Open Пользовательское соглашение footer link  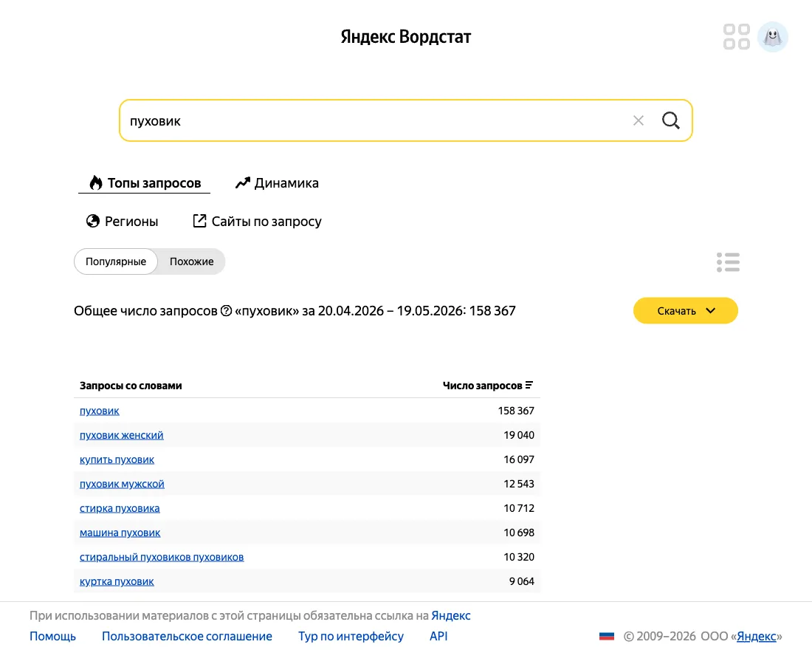(x=187, y=637)
